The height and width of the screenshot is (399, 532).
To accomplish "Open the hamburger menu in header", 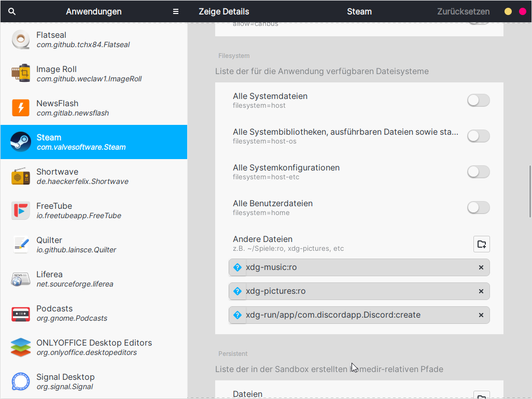I will click(x=176, y=11).
